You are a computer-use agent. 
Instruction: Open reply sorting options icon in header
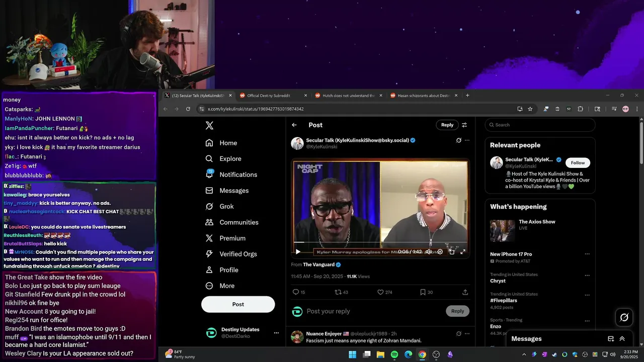[464, 125]
